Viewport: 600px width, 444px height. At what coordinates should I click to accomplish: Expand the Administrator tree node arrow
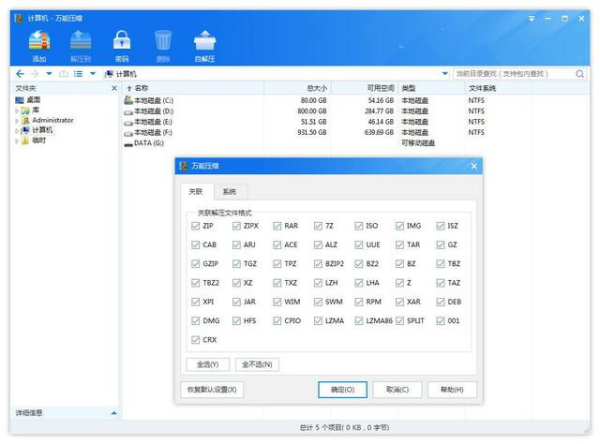(x=17, y=121)
